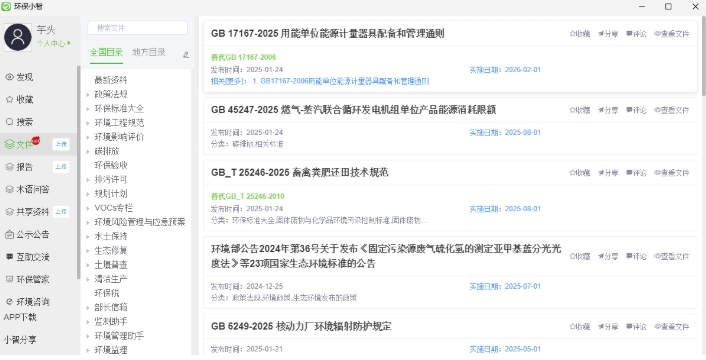The width and height of the screenshot is (706, 360).
Task: View the file for GB 6249-2025
Action: [671, 327]
